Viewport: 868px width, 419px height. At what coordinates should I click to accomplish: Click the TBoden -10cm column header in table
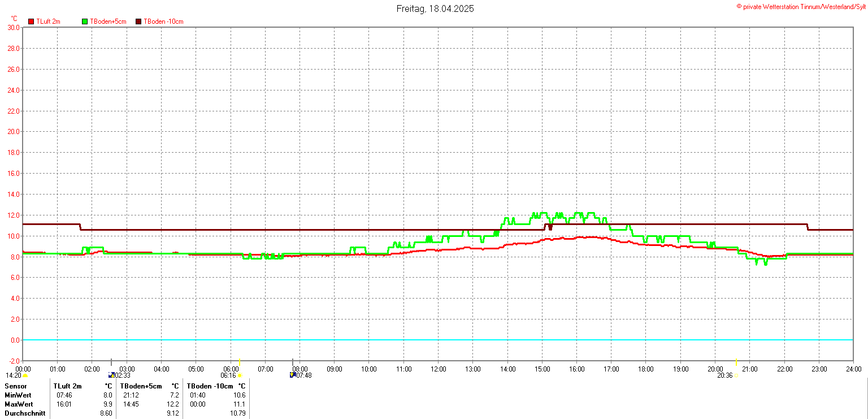211,386
